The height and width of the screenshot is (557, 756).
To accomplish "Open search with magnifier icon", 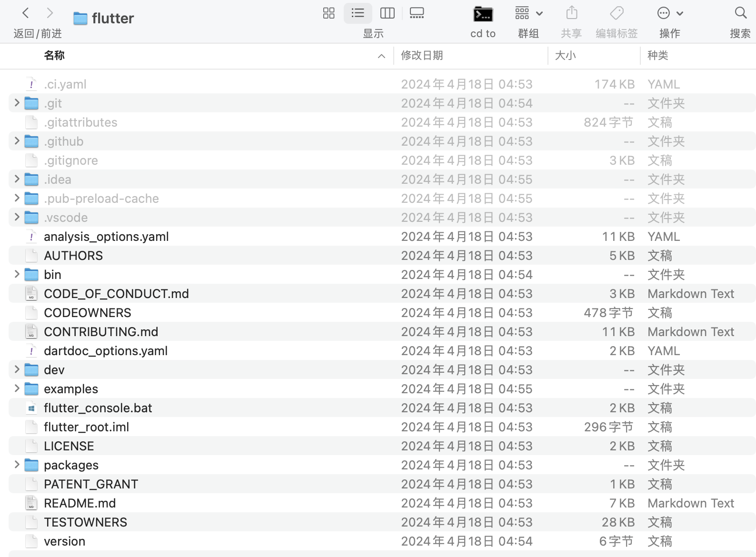I will coord(740,13).
